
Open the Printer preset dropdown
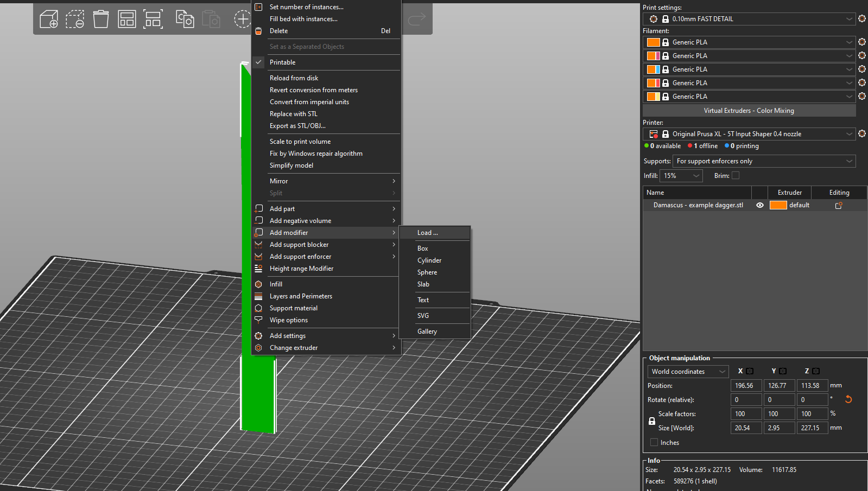pos(750,133)
